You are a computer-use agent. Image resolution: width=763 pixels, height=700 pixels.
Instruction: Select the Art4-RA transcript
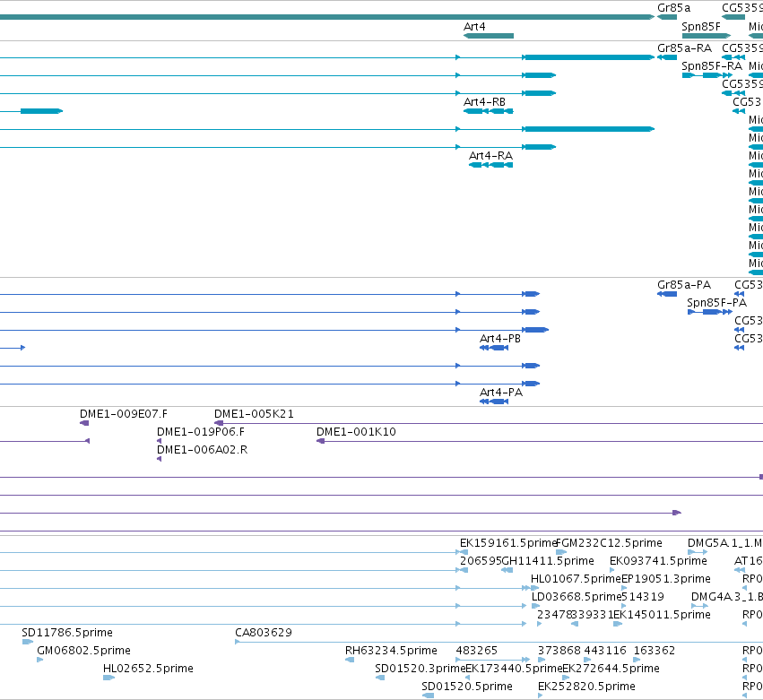click(x=490, y=165)
